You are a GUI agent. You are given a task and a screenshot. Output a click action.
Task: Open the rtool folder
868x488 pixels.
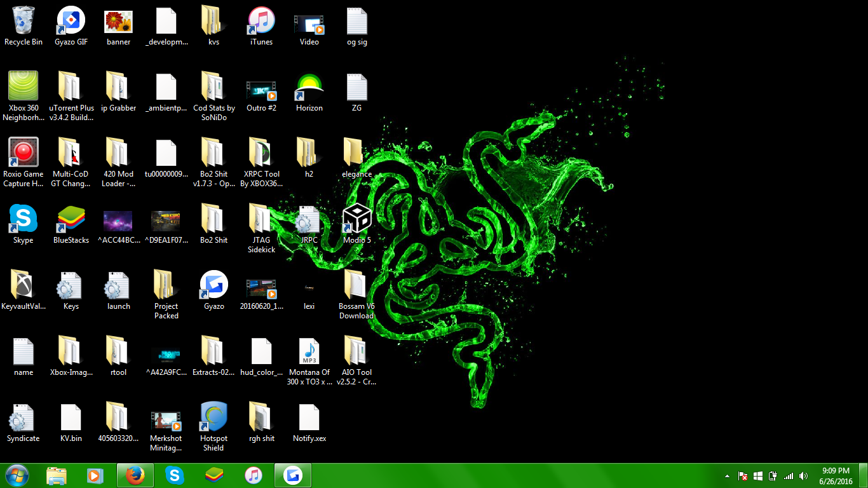(118, 357)
